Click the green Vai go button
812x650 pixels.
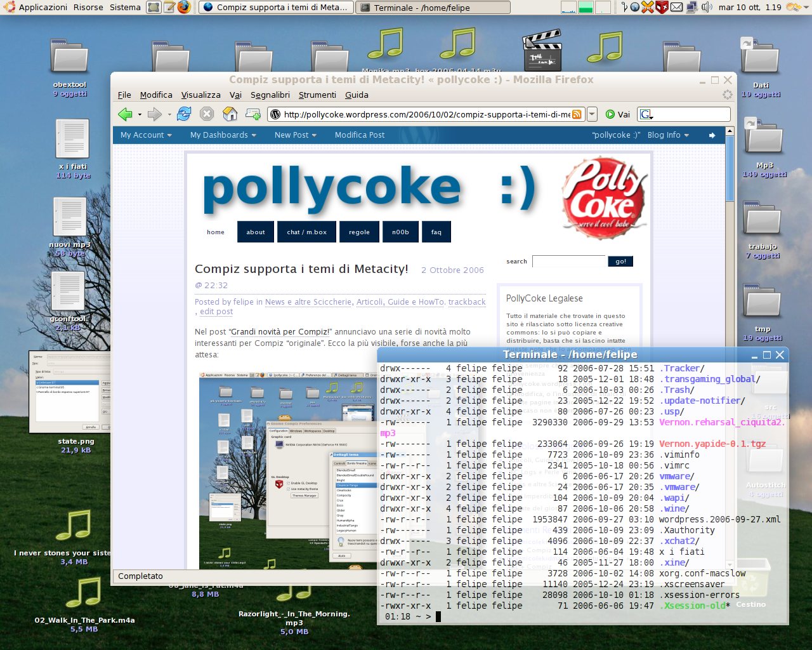pyautogui.click(x=618, y=114)
